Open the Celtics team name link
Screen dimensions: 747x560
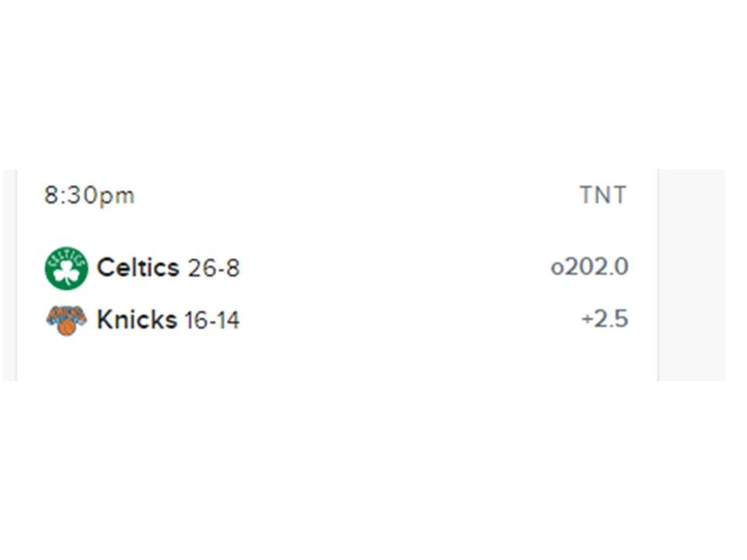(138, 267)
